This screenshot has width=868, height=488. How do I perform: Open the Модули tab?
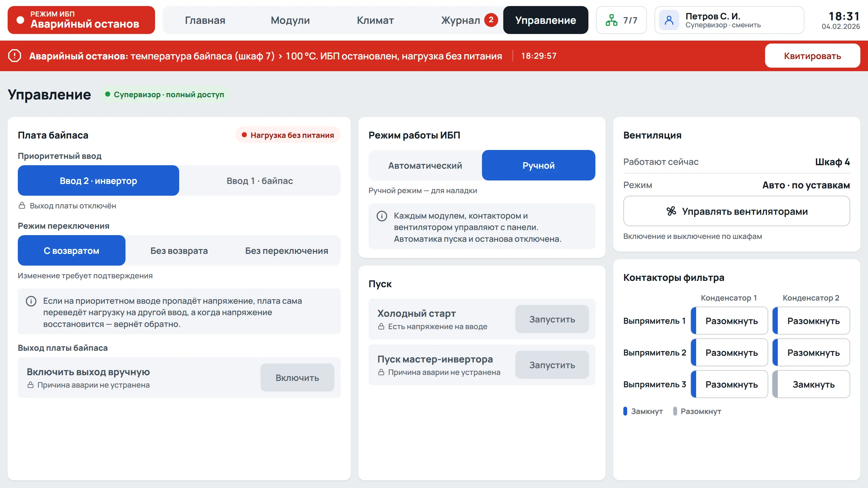tap(290, 20)
